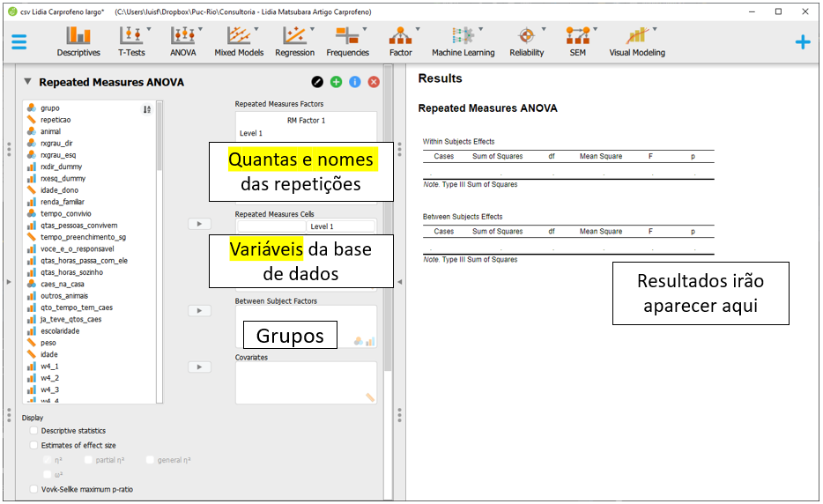Open the Frequencies dropdown

[348, 41]
